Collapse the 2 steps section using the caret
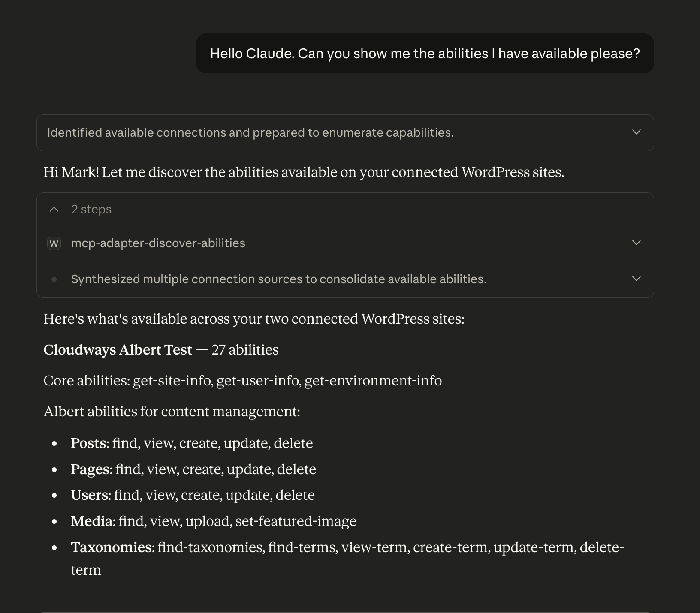 pyautogui.click(x=54, y=209)
